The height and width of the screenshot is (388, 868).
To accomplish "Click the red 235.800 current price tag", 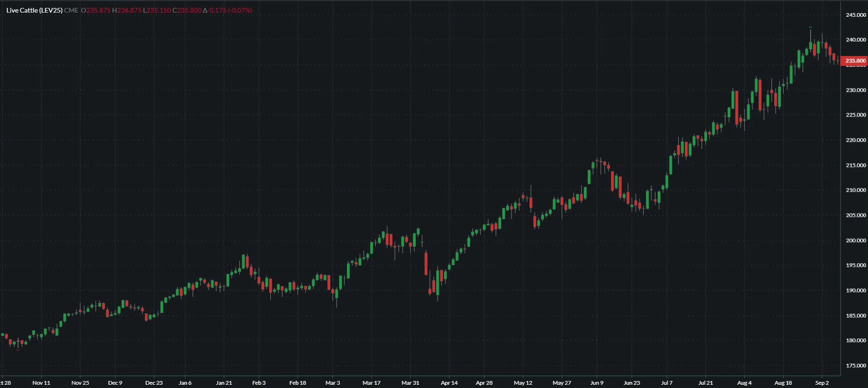I will point(855,61).
